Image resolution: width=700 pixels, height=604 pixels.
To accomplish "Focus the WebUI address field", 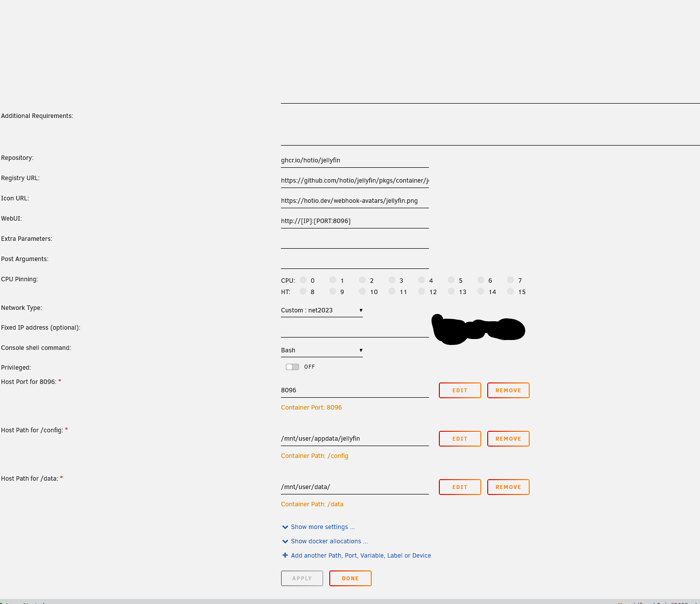I will point(354,221).
